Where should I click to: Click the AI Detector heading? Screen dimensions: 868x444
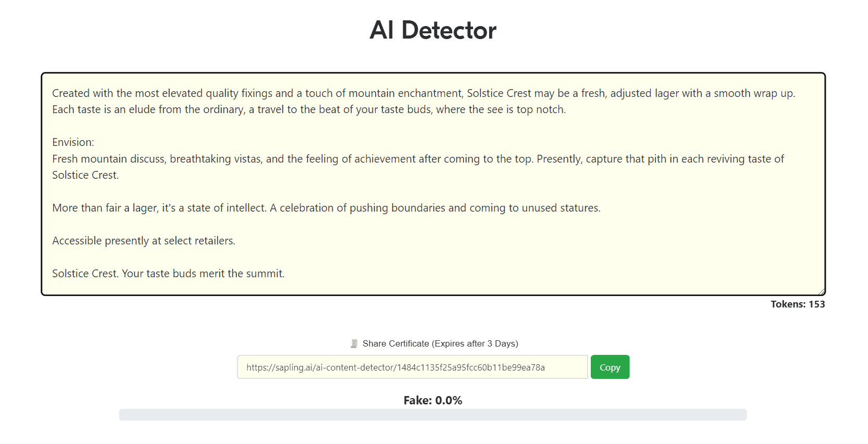(x=433, y=30)
